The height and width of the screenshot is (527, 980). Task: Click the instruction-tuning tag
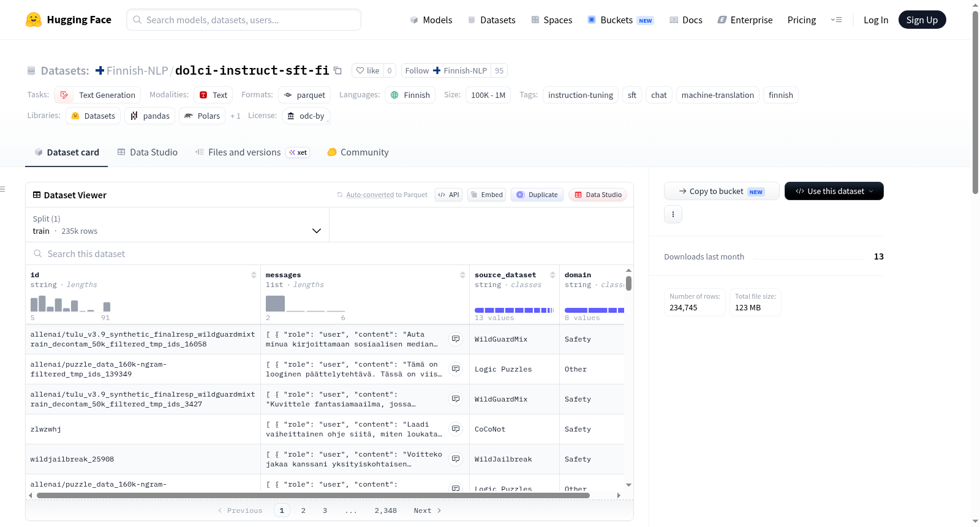[x=580, y=95]
